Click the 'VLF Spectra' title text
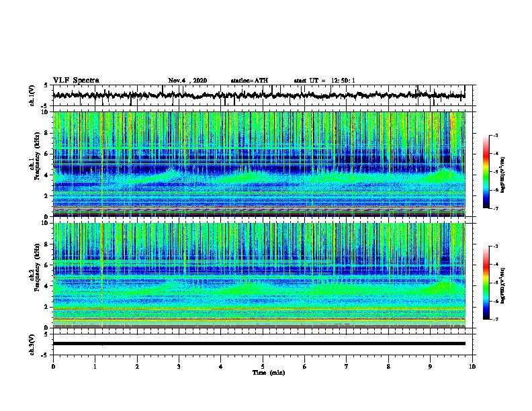Screen dimensions: 532x411 click(x=76, y=81)
